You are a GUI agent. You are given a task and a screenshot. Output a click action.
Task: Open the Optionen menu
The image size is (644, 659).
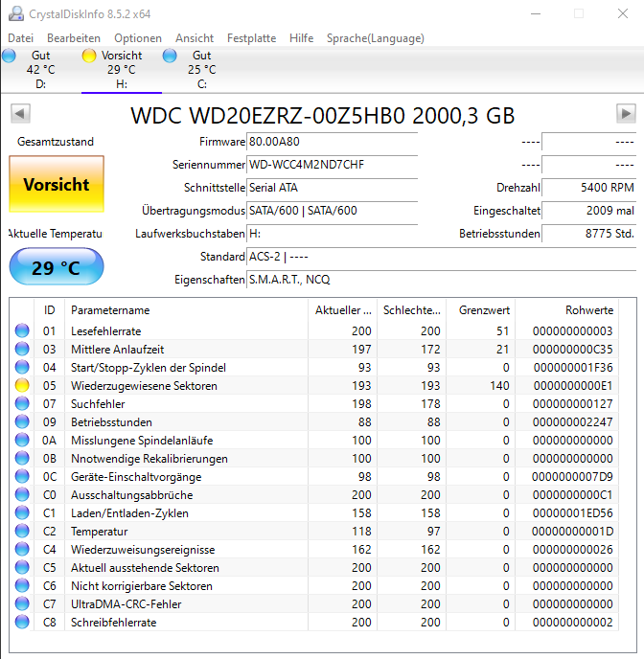pos(138,38)
